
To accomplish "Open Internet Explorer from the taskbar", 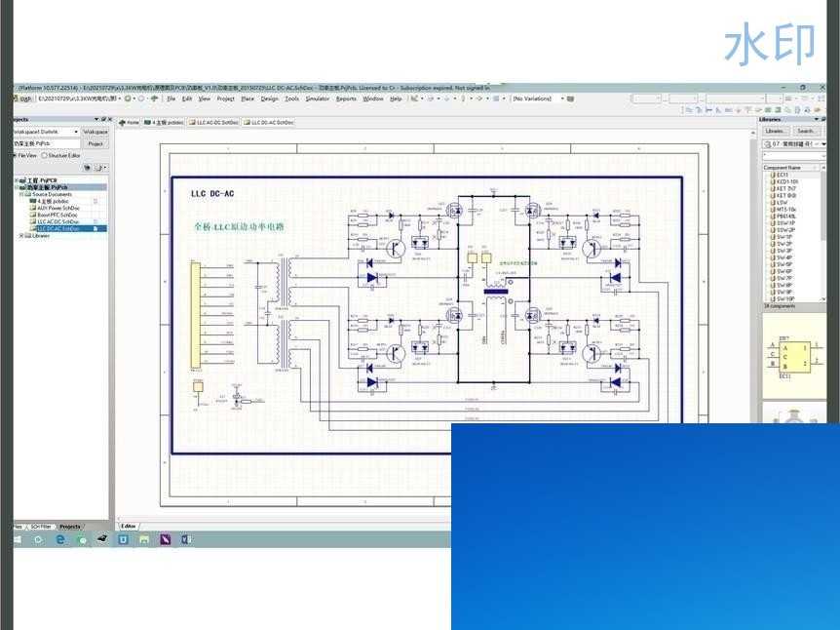I will pyautogui.click(x=60, y=540).
